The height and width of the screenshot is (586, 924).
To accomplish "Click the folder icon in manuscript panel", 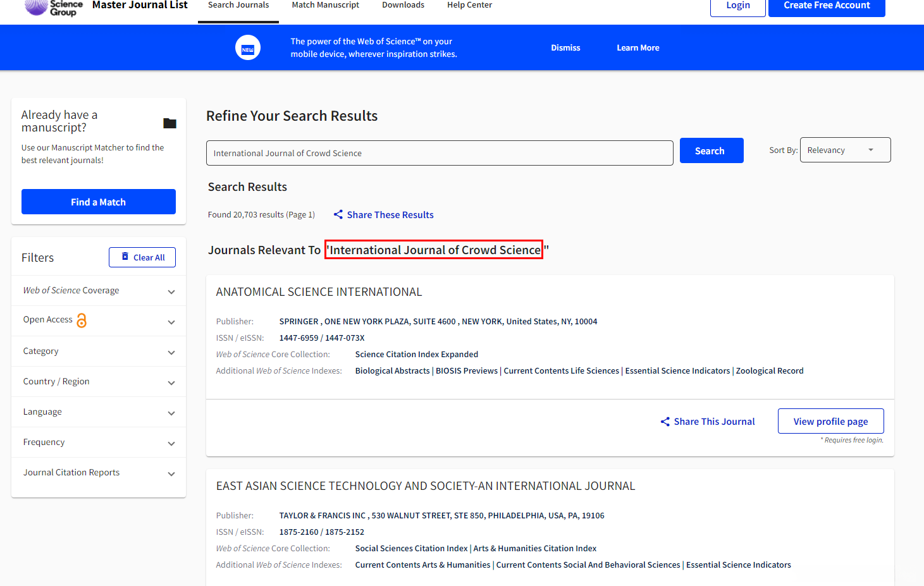I will click(x=169, y=123).
